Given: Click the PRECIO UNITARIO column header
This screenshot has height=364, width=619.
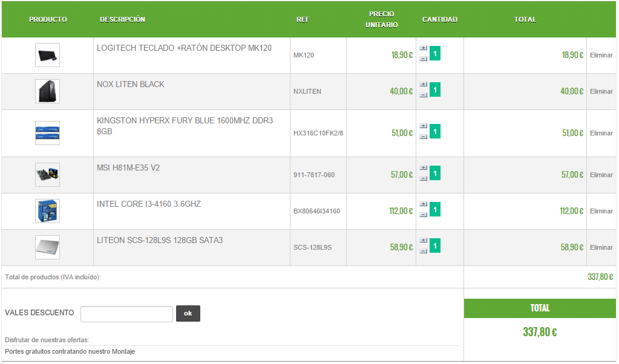Looking at the screenshot, I should [381, 19].
